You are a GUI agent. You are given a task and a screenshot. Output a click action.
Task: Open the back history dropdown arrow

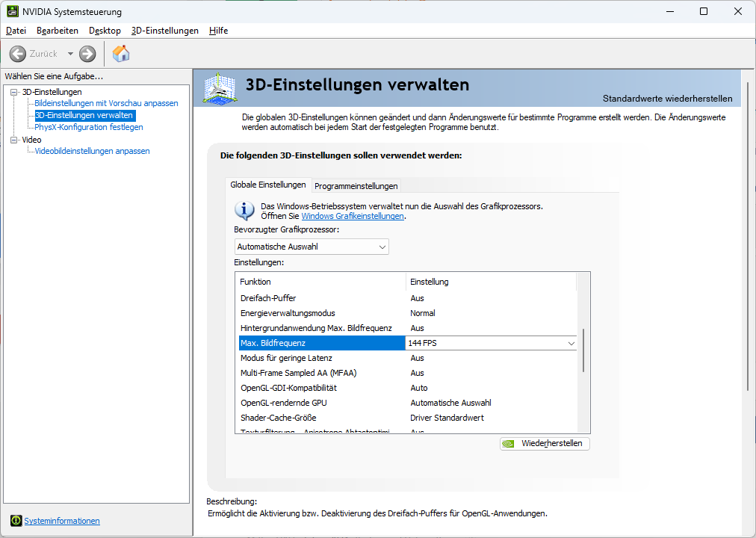(70, 54)
